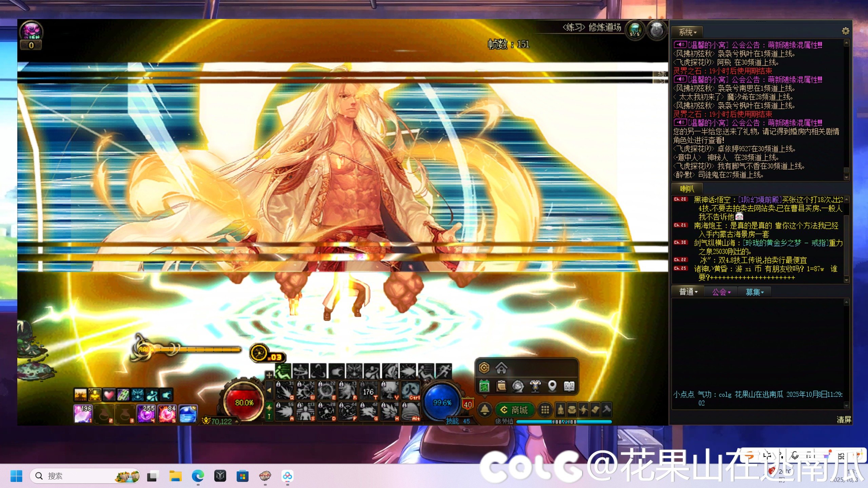The image size is (868, 488).
Task: Open the 商城 mall shop button
Action: (x=514, y=410)
